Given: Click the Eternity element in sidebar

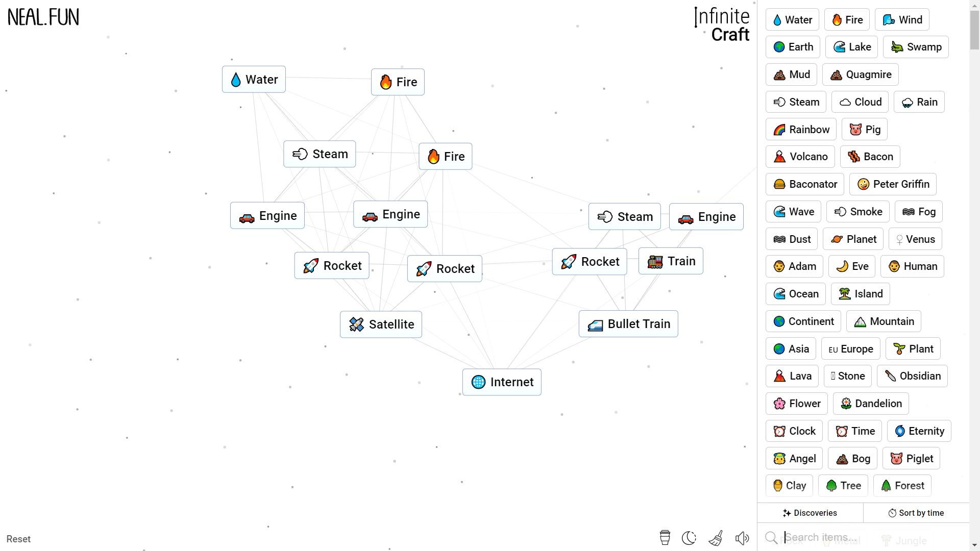Looking at the screenshot, I should 919,431.
